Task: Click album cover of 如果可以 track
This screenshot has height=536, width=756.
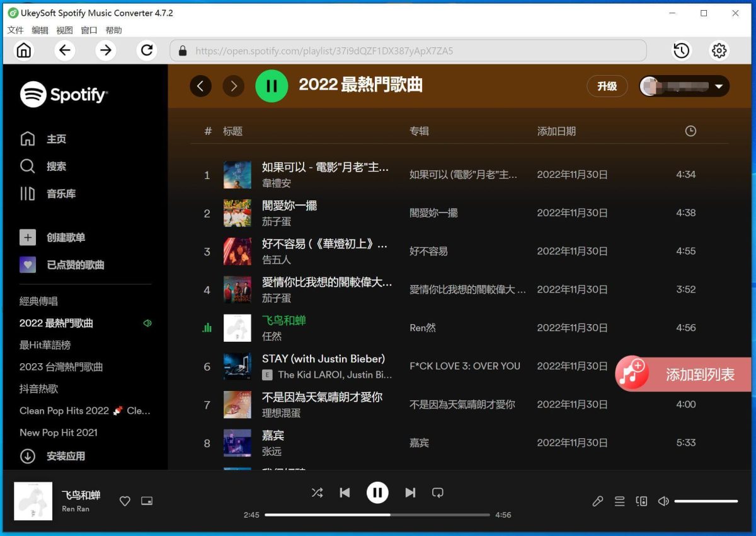Action: (x=238, y=175)
